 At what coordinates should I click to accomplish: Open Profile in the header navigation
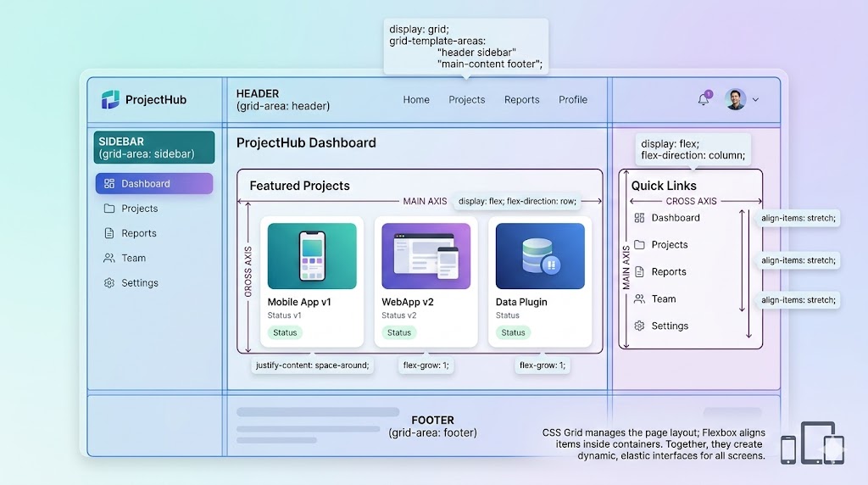pos(573,99)
